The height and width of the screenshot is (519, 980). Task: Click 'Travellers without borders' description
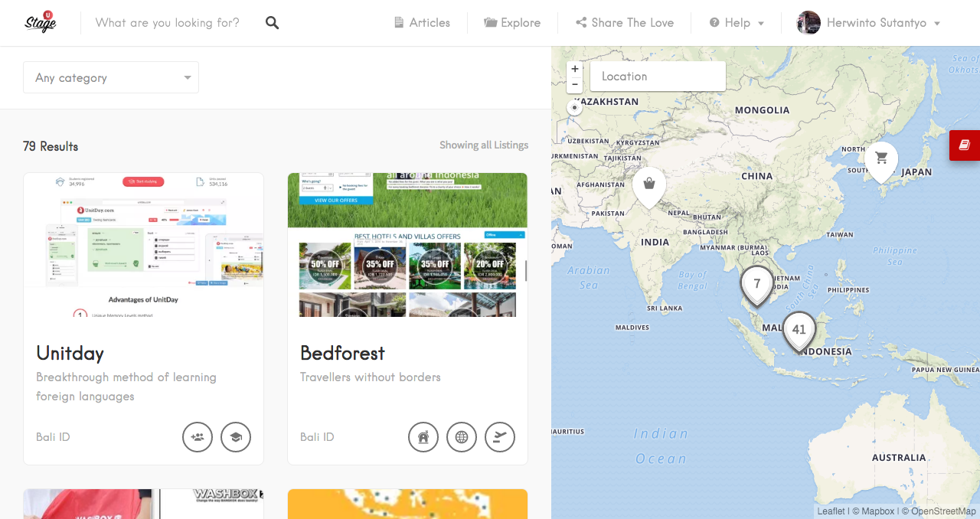tap(371, 377)
